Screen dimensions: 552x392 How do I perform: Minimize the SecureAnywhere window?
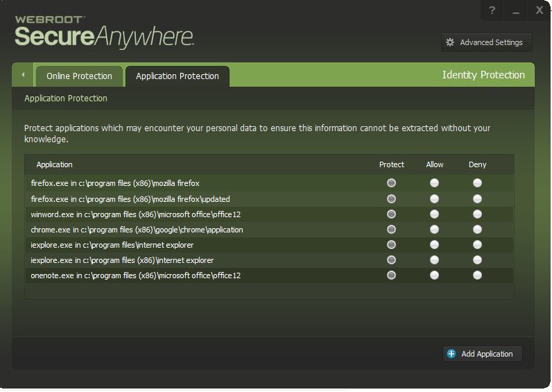pyautogui.click(x=516, y=11)
